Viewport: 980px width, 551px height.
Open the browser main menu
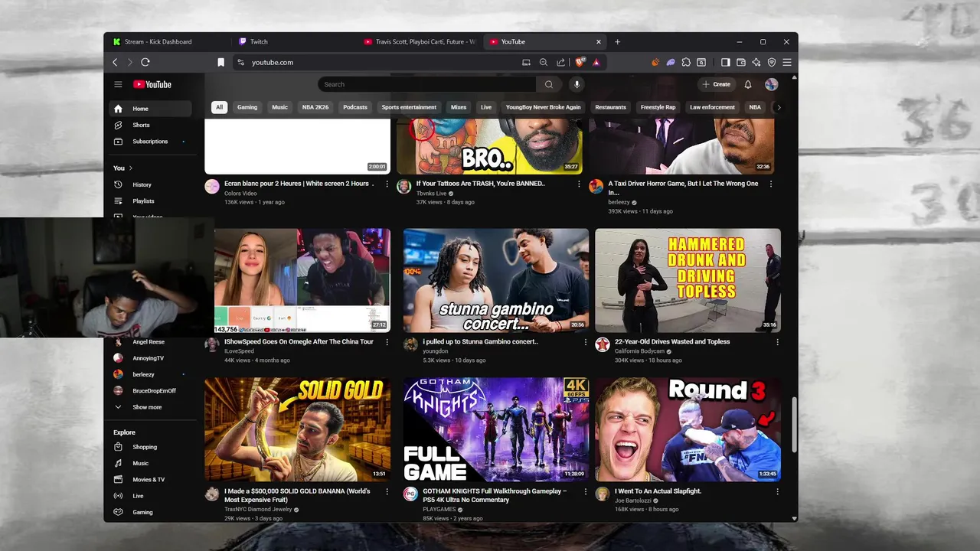(x=787, y=62)
